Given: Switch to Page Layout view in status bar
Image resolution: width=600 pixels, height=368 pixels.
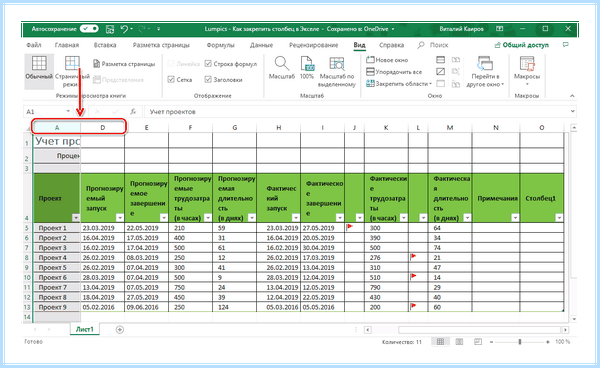Looking at the screenshot, I should 459,342.
